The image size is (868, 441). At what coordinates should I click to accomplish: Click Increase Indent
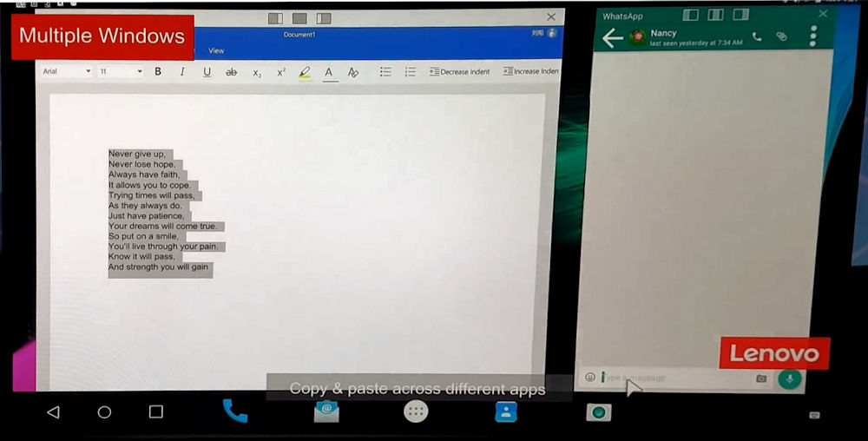click(x=531, y=71)
